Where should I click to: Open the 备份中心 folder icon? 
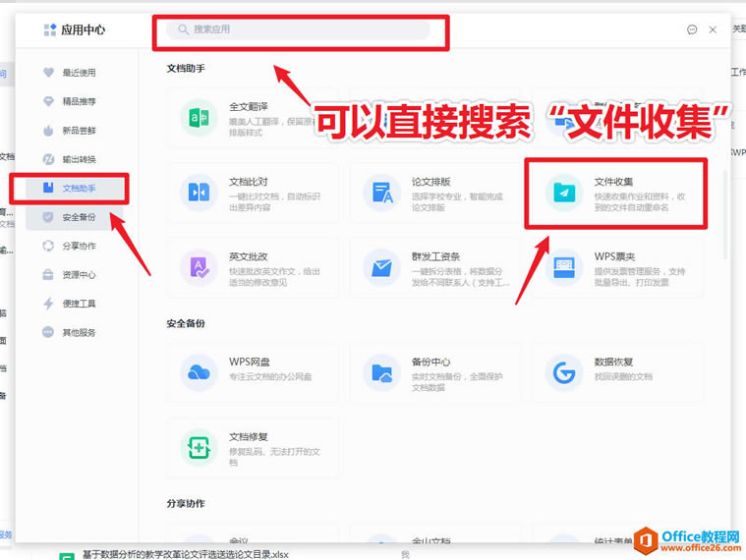tap(381, 372)
